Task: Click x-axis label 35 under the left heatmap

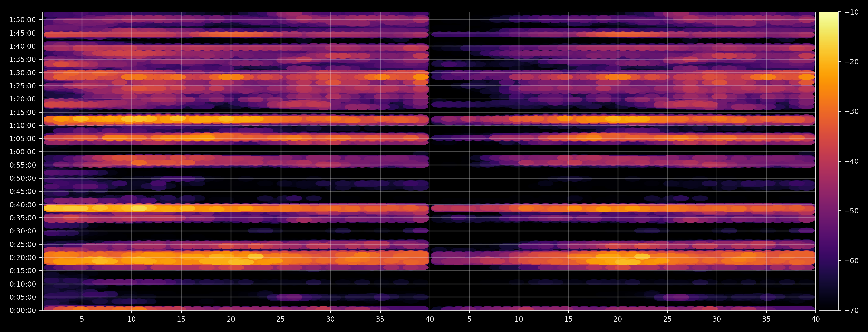Action: pyautogui.click(x=380, y=319)
